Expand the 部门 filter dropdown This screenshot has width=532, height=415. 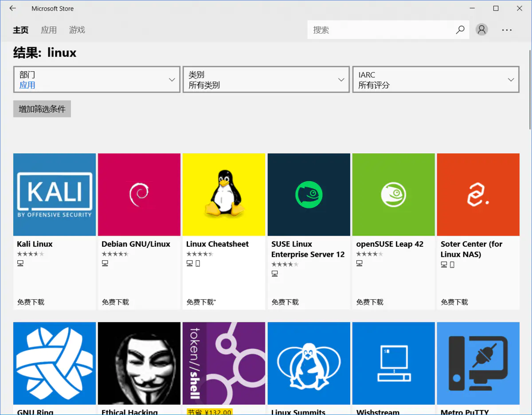[x=97, y=80]
